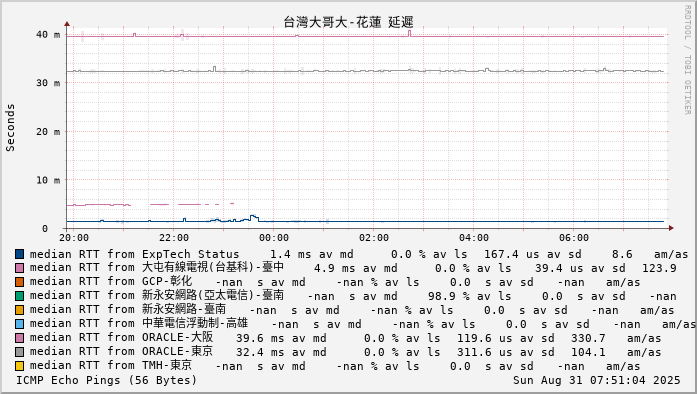Click the 04:00 time axis label
The image size is (697, 394).
474,238
